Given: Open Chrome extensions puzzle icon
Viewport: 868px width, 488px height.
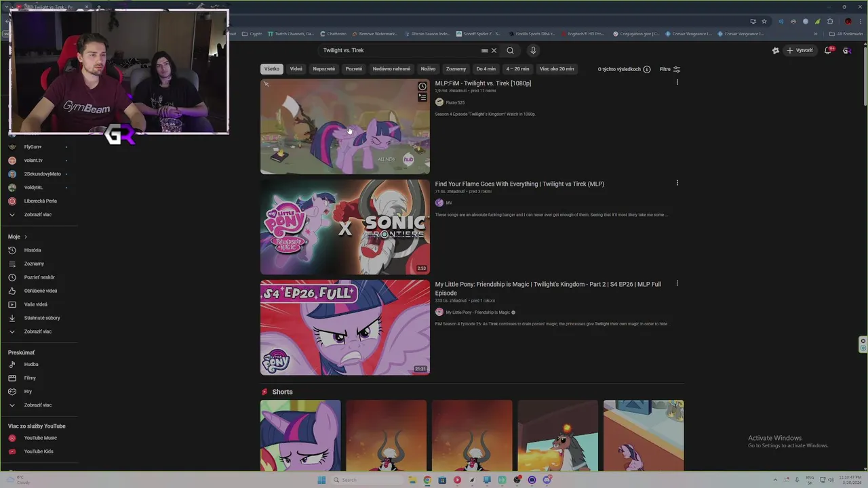Looking at the screenshot, I should click(829, 21).
